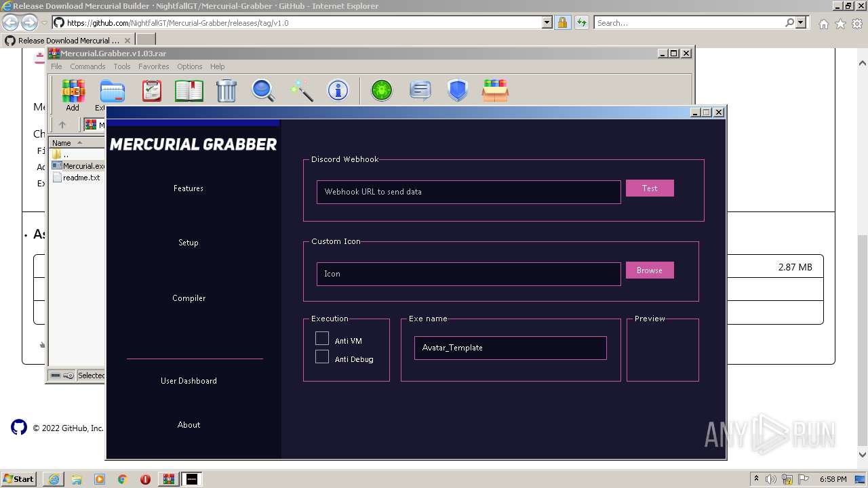868x488 pixels.
Task: Click the Name column header in WinRAR
Action: coord(76,143)
